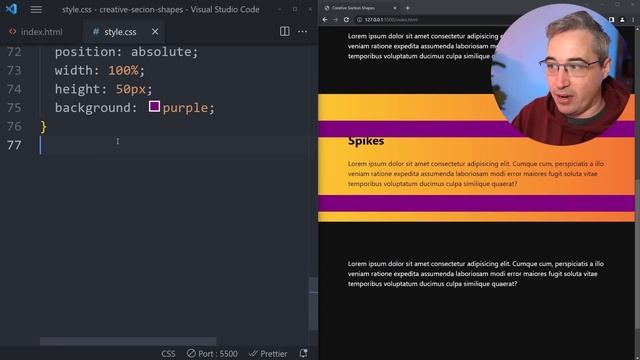Change the CSS language mode in status bar
Image resolution: width=640 pixels, height=360 pixels.
click(168, 353)
